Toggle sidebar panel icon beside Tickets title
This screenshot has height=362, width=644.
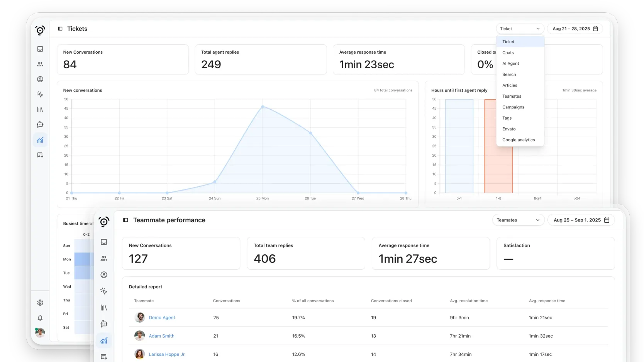point(60,29)
